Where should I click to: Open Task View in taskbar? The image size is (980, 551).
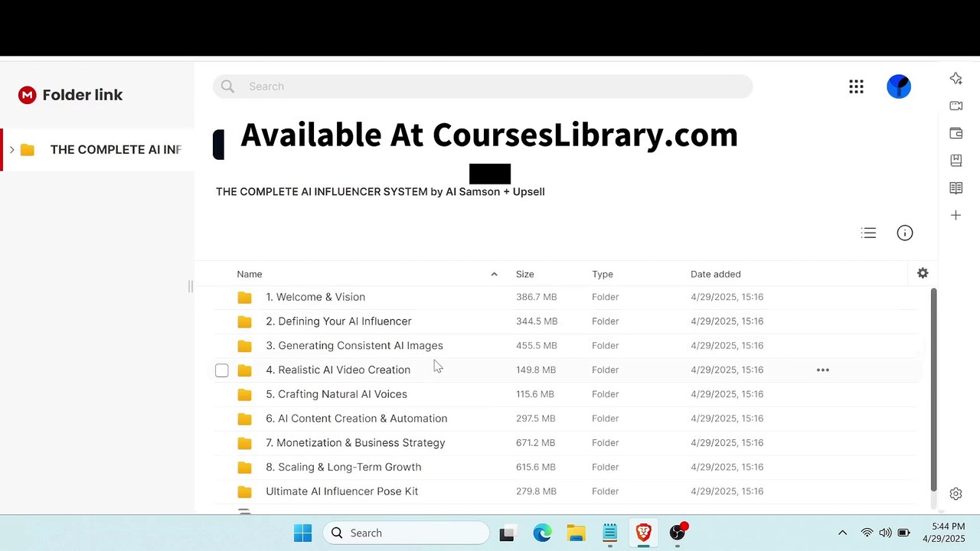[507, 533]
